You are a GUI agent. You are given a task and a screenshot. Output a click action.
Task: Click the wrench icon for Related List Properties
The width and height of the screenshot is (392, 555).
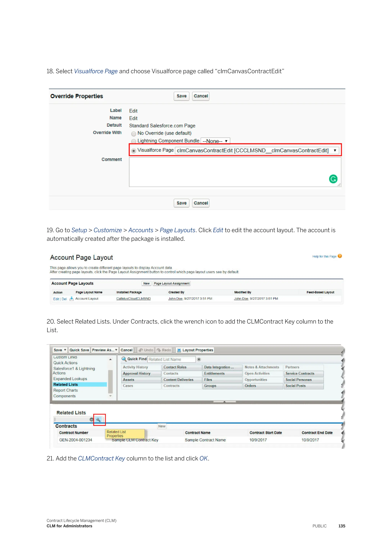click(98, 420)
